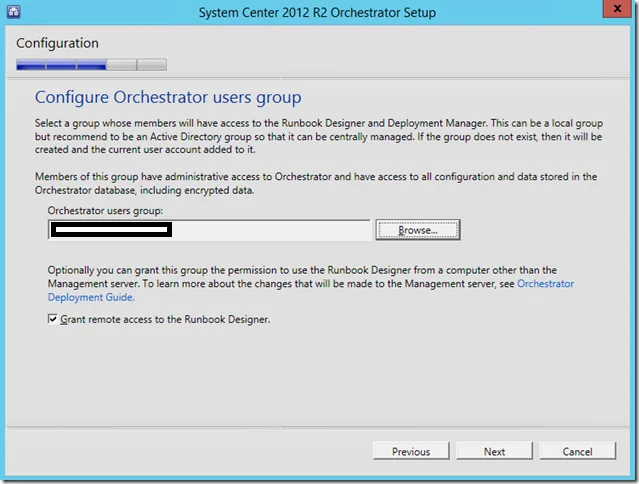Screen dimensions: 639x484
Task: Click the 'Orchestrator users group:' label
Action: (105, 211)
